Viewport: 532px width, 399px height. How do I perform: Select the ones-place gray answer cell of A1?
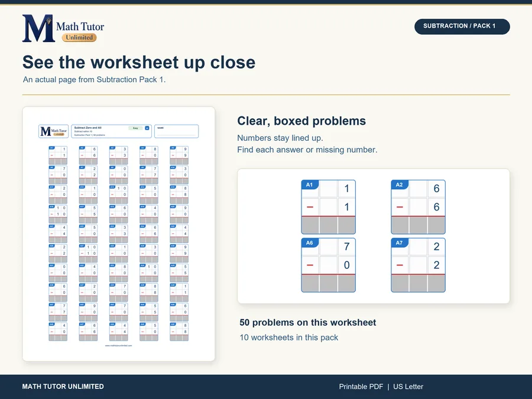click(x=346, y=225)
